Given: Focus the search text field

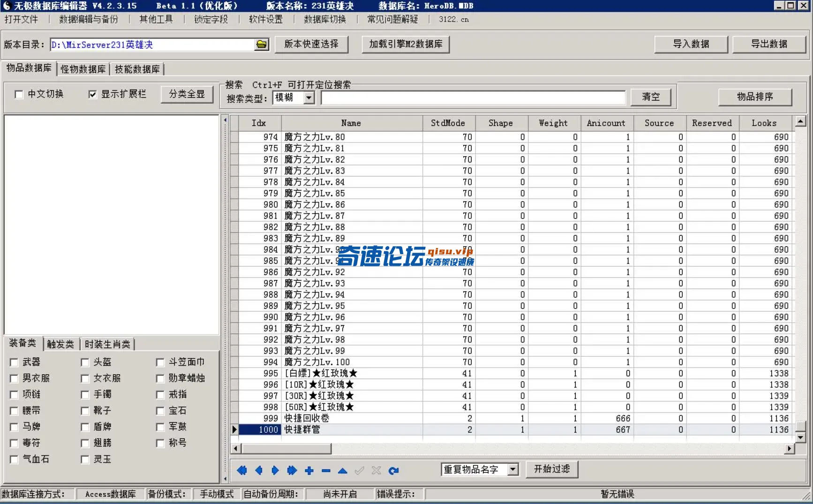Looking at the screenshot, I should [473, 98].
